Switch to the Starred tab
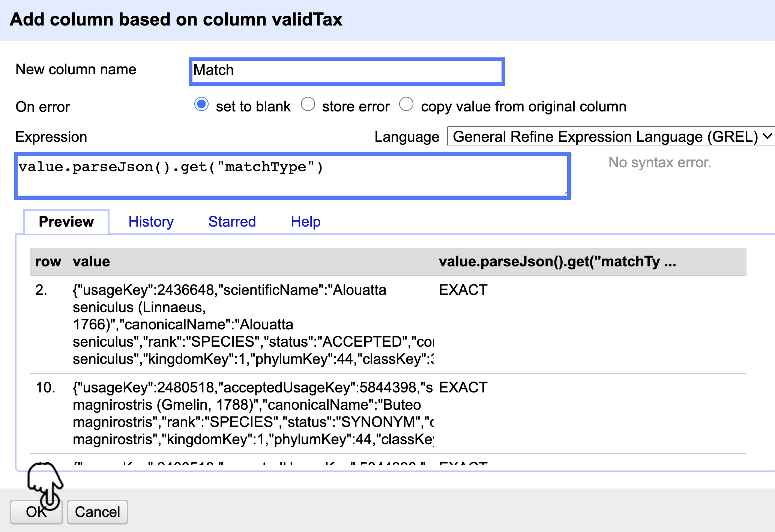775x532 pixels. (232, 222)
